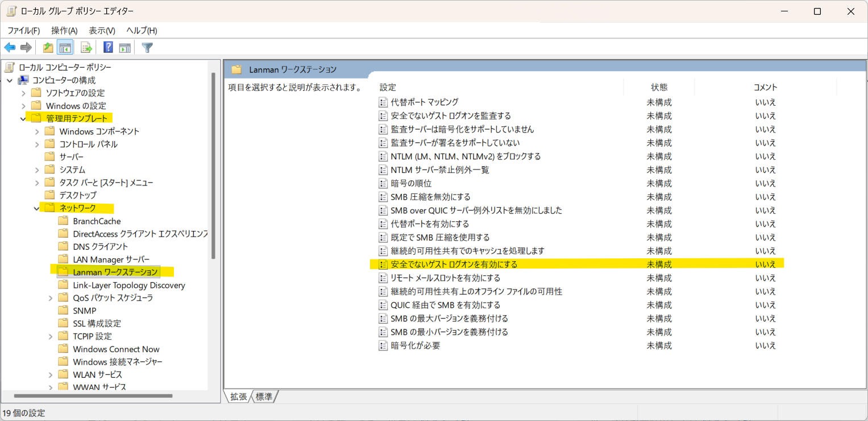Open the 操作(A) menu
The image size is (868, 421).
pos(64,30)
